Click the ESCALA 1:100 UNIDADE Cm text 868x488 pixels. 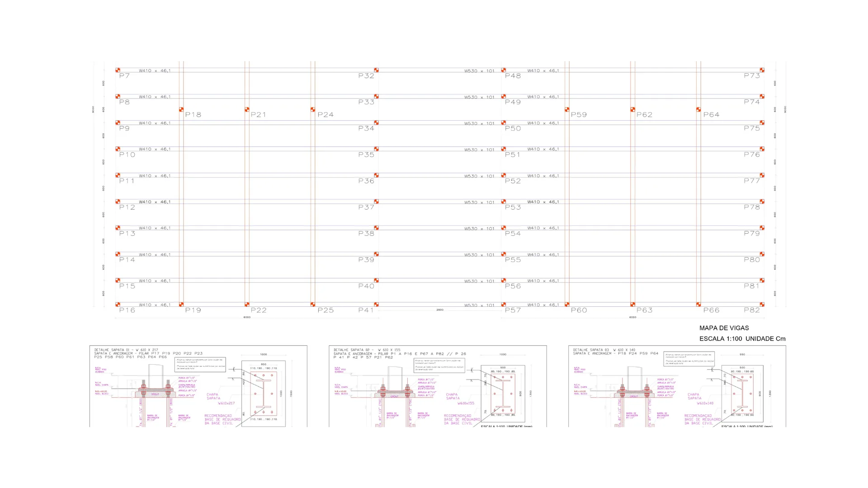(x=742, y=338)
